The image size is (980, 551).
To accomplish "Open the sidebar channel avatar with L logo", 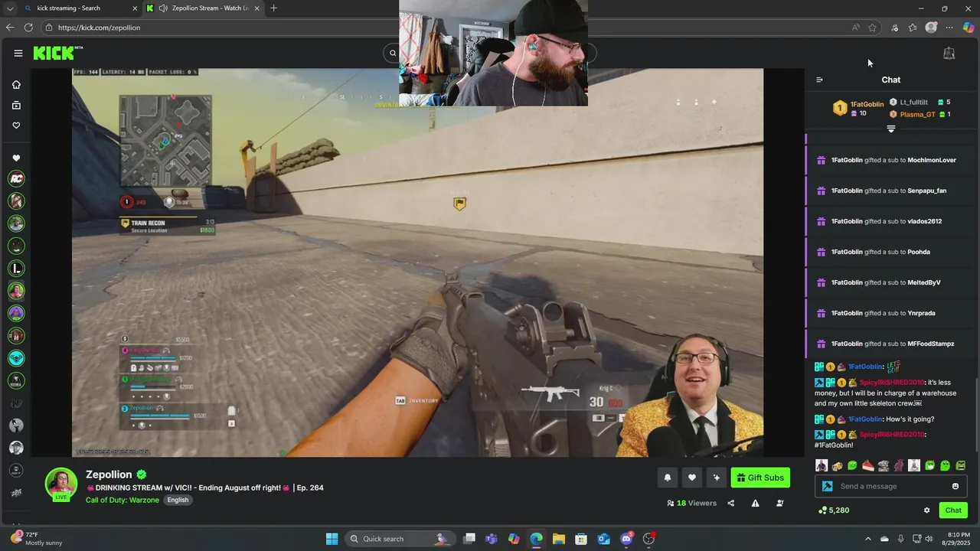I will [16, 268].
